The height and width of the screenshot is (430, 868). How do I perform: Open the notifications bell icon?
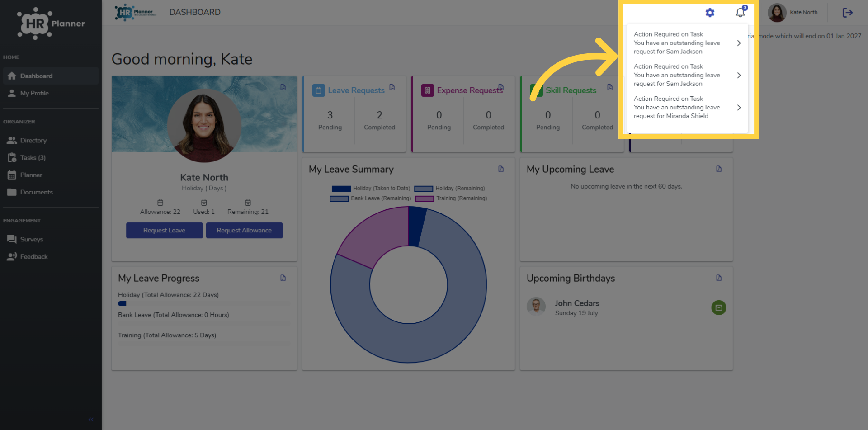tap(740, 13)
